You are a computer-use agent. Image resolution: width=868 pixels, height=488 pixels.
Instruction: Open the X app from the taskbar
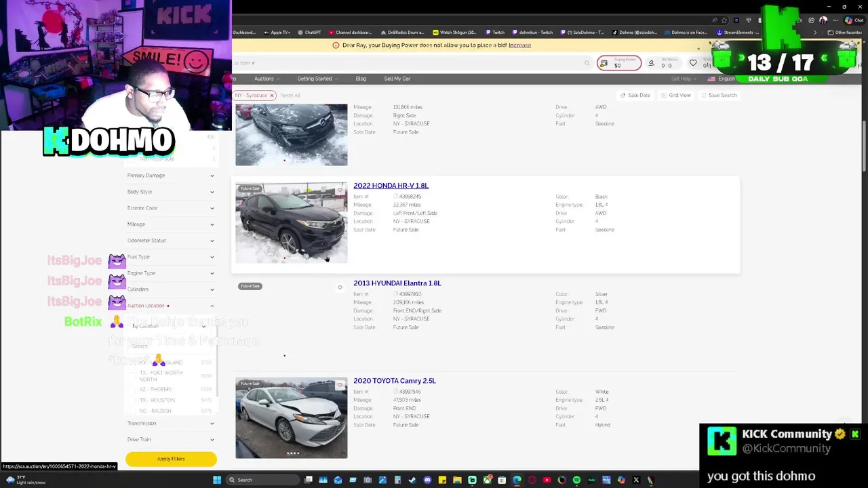click(636, 480)
